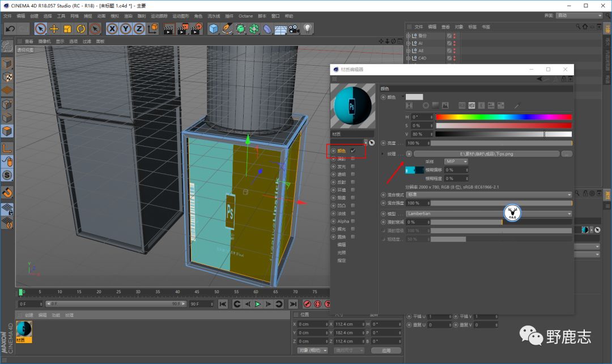
Task: Enable the 透明 channel checkbox
Action: pyautogui.click(x=353, y=174)
